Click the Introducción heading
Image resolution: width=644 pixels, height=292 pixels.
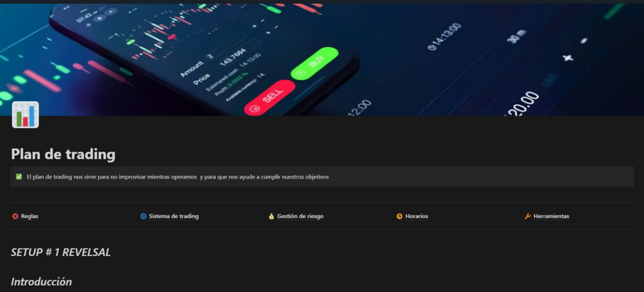point(41,282)
